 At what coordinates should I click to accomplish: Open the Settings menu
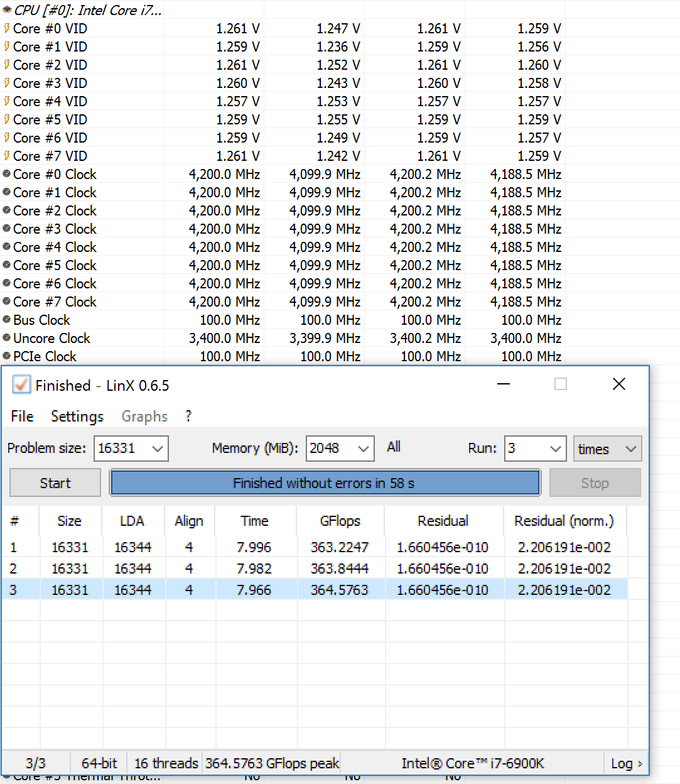click(77, 416)
